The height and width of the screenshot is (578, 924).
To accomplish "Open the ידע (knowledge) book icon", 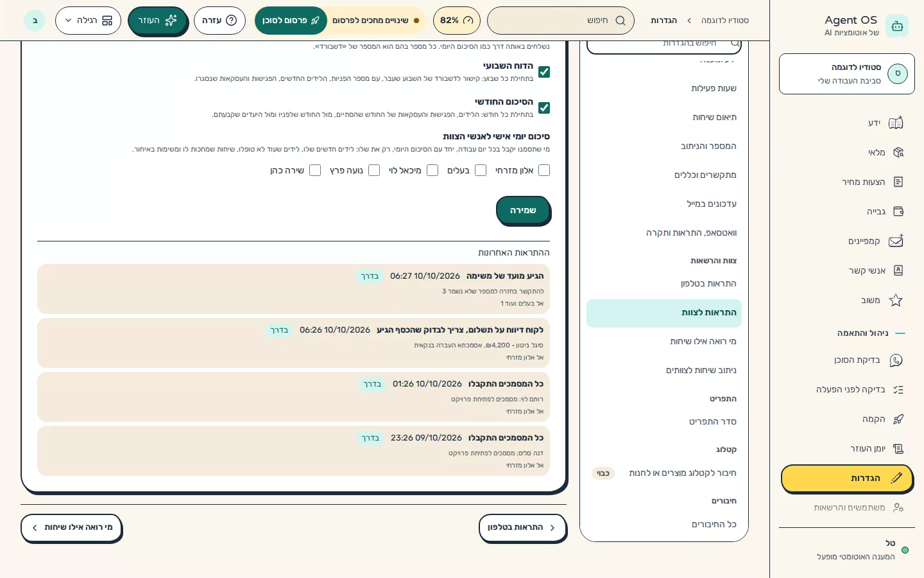I will (896, 123).
